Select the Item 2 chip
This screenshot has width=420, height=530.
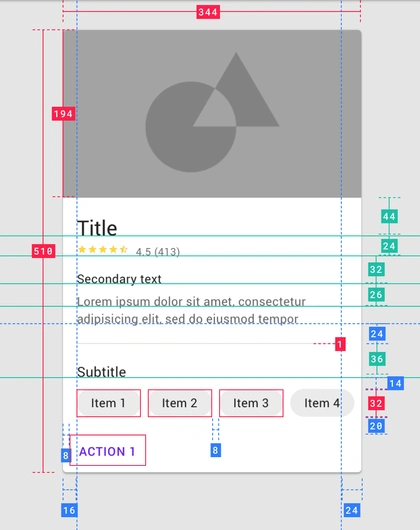click(180, 403)
